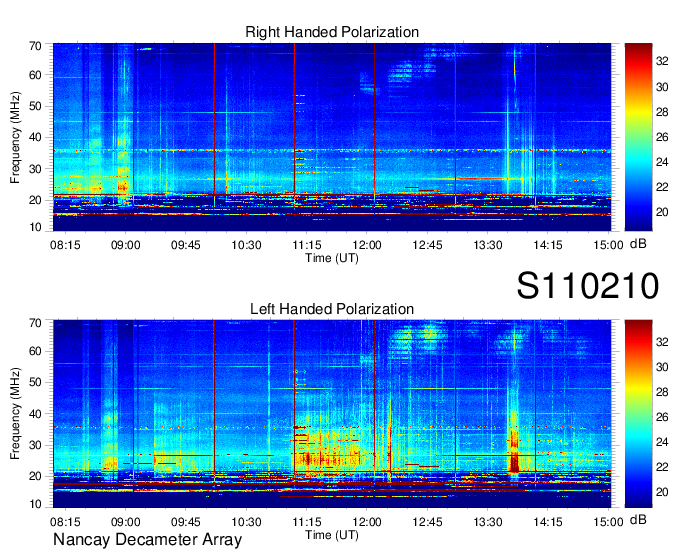Click the 'Right Handed Polarization' plot title
680x552 pixels.
(332, 32)
